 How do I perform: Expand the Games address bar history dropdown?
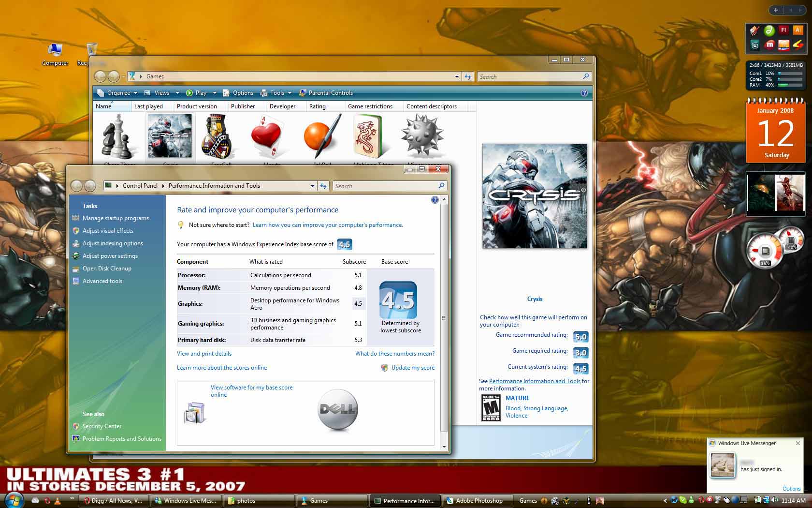[457, 76]
